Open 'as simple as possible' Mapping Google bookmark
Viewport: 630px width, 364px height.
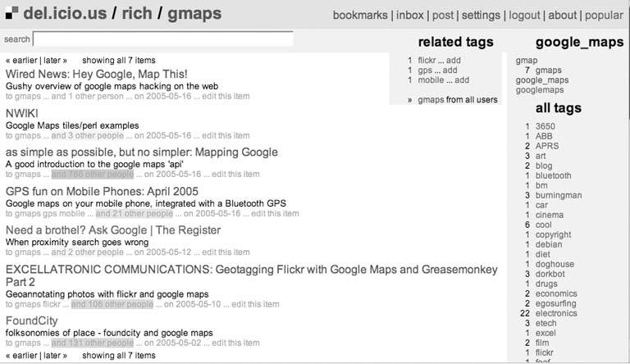[x=141, y=152]
